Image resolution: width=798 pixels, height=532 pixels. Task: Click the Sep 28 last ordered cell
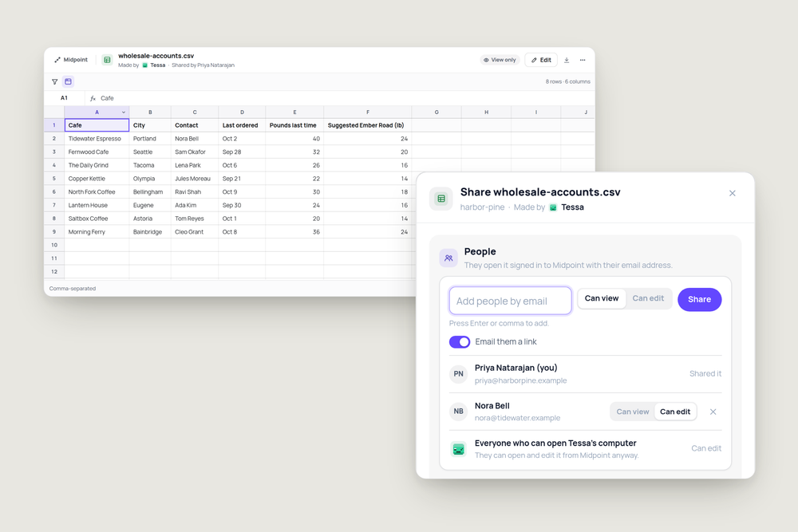pos(242,152)
